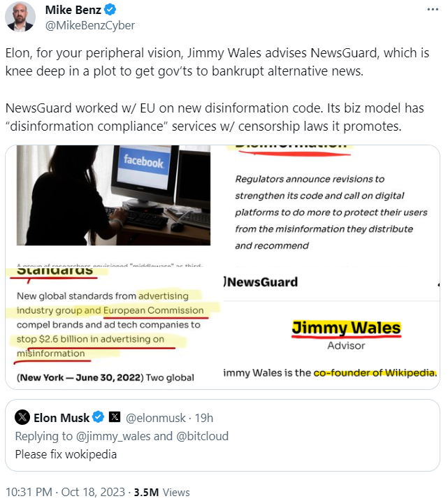The height and width of the screenshot is (501, 448).
Task: Click Elon Musk's blue verified checkmark
Action: point(99,417)
